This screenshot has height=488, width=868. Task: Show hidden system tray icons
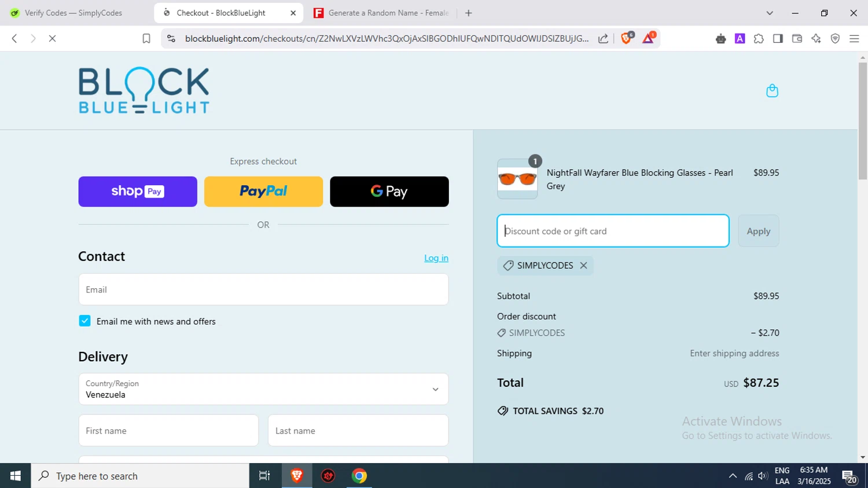(x=733, y=476)
